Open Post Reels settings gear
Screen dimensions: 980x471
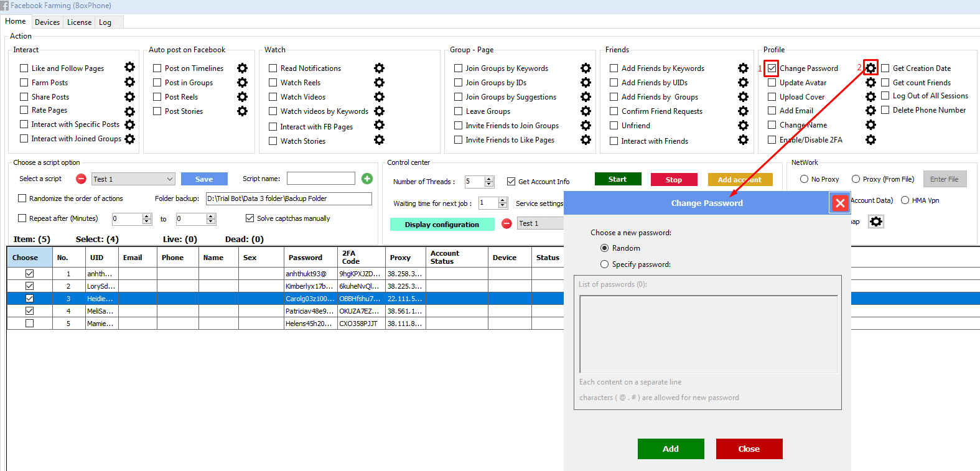click(x=242, y=96)
